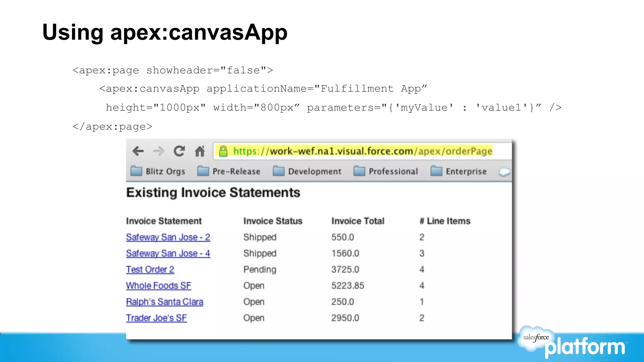
Task: Click the green padlock security icon
Action: pos(223,151)
